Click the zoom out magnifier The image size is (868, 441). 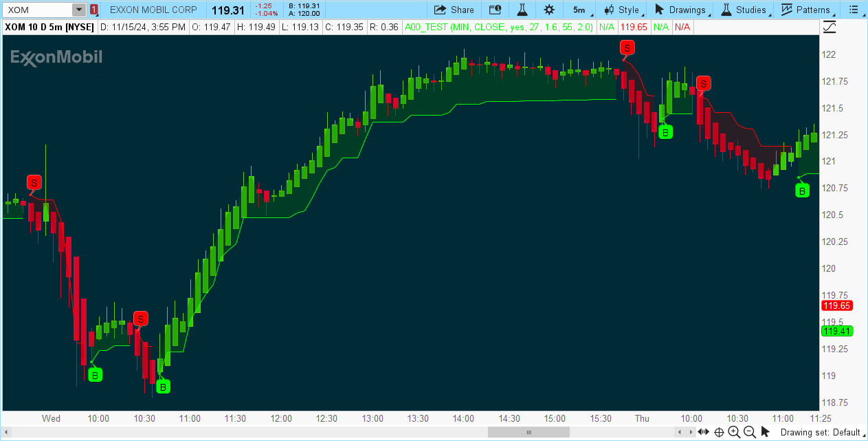[x=750, y=432]
